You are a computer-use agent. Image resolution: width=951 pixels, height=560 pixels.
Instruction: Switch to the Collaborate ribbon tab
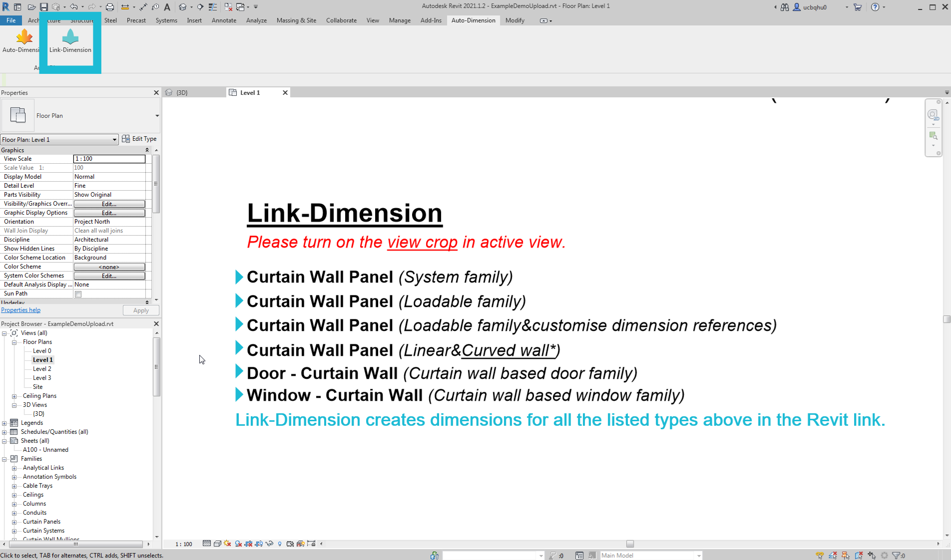341,20
